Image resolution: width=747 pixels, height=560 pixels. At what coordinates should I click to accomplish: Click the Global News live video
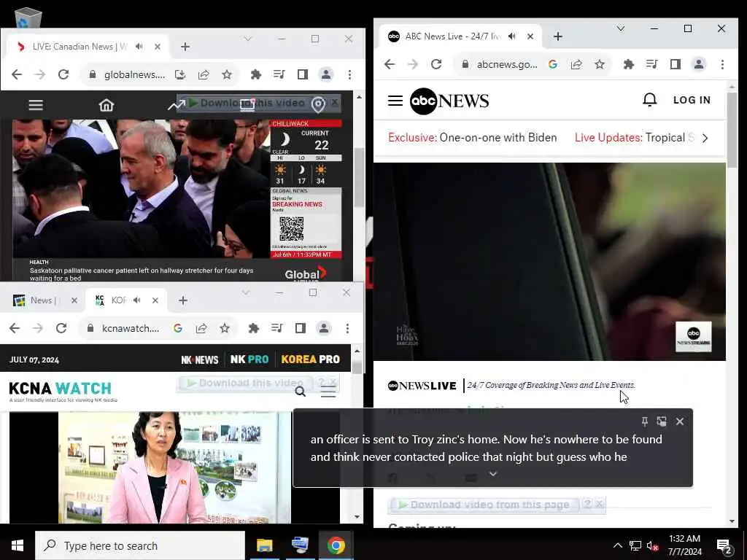click(141, 189)
